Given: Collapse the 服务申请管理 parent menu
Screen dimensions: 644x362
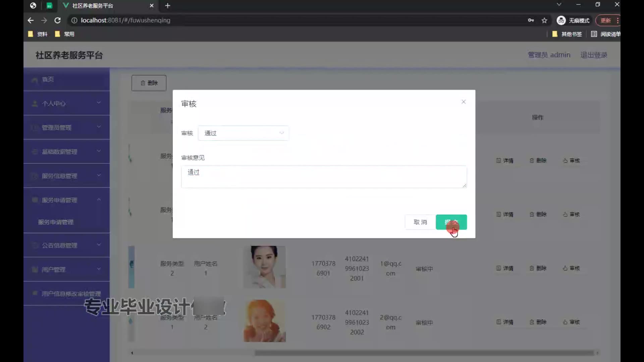Looking at the screenshot, I should 66,200.
